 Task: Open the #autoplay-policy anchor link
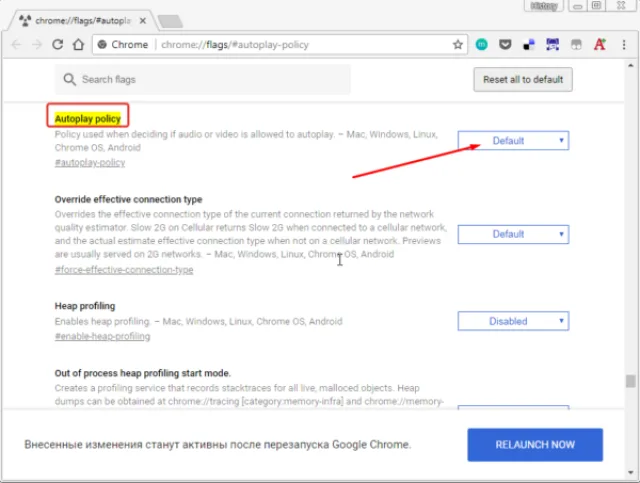click(x=90, y=162)
